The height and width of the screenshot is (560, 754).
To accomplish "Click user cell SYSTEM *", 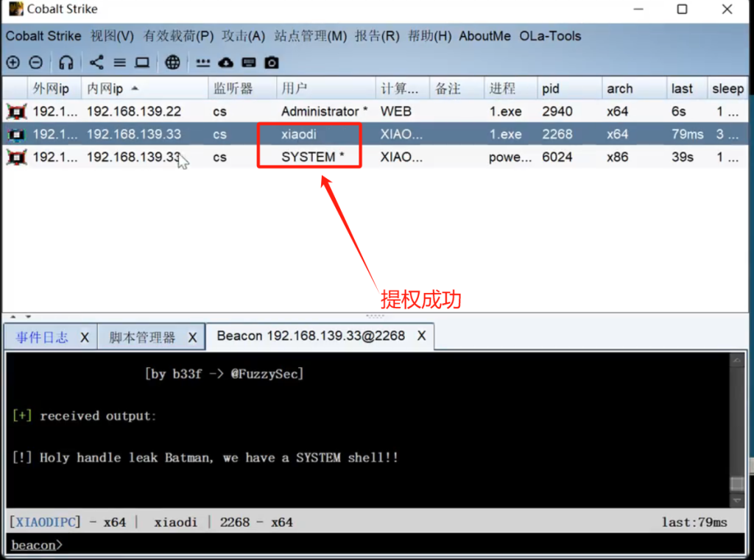I will (312, 157).
